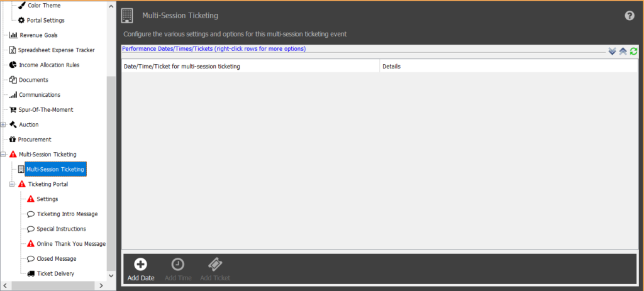Click the Ticket Delivery truck icon
This screenshot has width=644, height=291.
coord(31,274)
